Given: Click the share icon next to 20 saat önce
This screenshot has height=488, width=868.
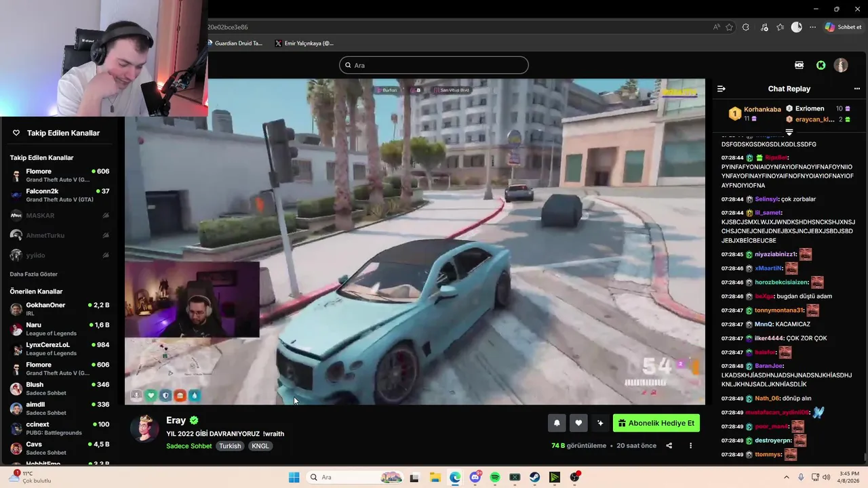Looking at the screenshot, I should tap(669, 445).
